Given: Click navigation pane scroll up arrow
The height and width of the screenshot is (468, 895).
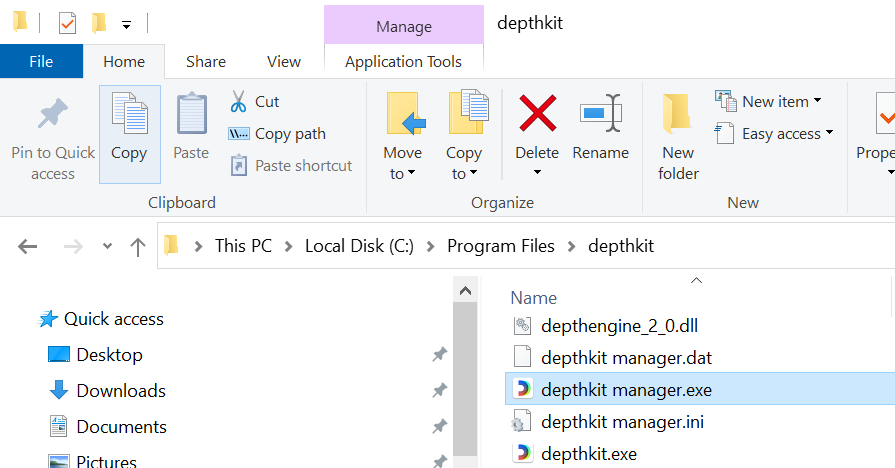Looking at the screenshot, I should click(465, 291).
